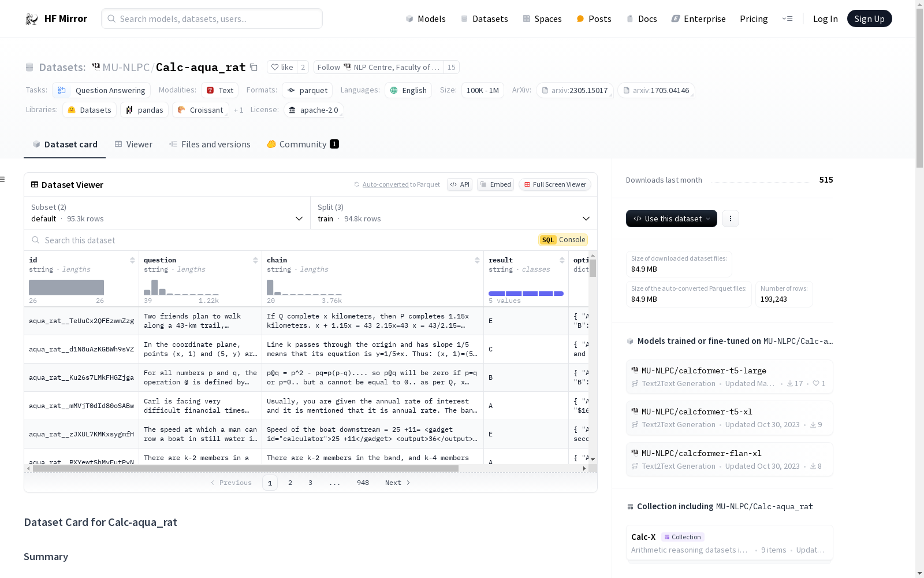This screenshot has width=924, height=578.
Task: Open the Community tab
Action: [303, 144]
